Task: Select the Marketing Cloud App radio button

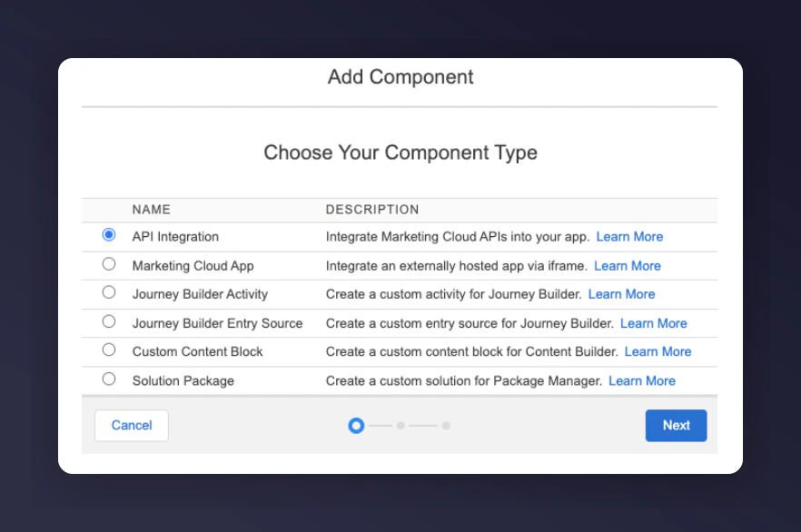Action: 109,264
